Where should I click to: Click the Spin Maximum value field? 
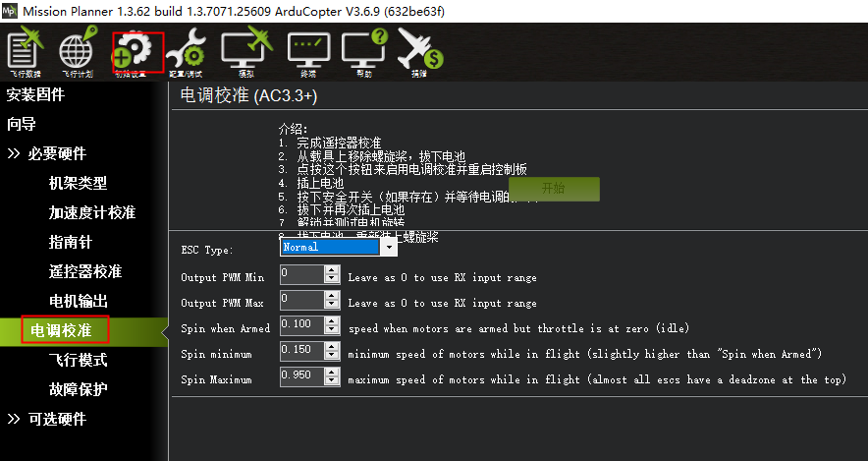tap(301, 376)
